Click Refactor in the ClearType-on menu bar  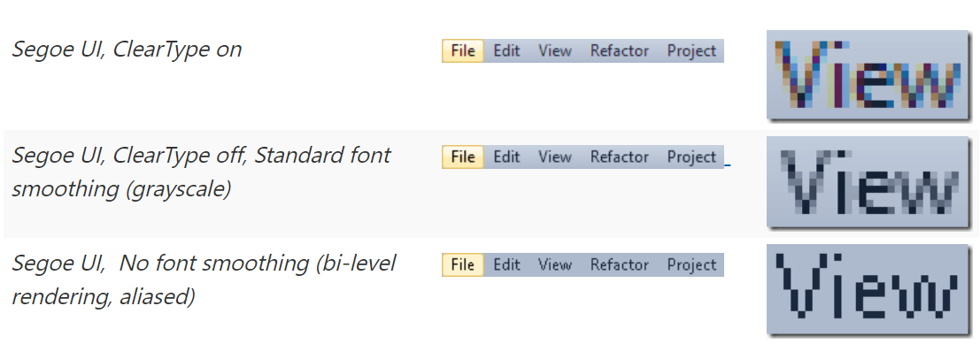click(x=620, y=50)
